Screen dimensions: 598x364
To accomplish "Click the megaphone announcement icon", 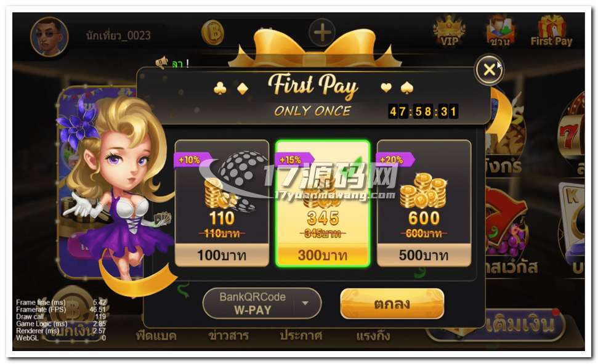I will pos(162,63).
